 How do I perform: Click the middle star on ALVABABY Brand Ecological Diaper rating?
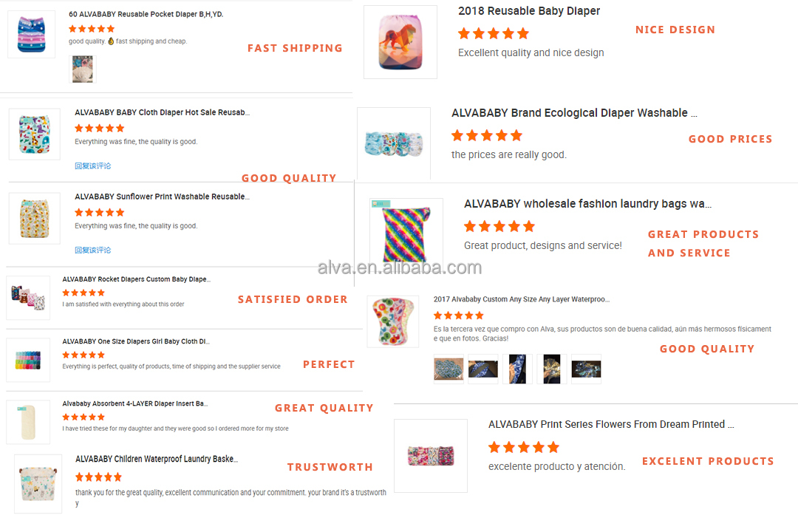click(x=486, y=136)
